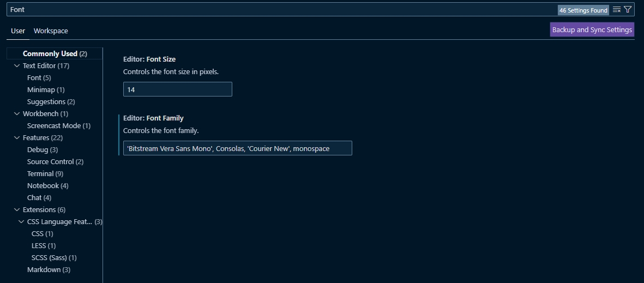644x283 pixels.
Task: Open the Minimap (1) subcategory
Action: (x=46, y=89)
